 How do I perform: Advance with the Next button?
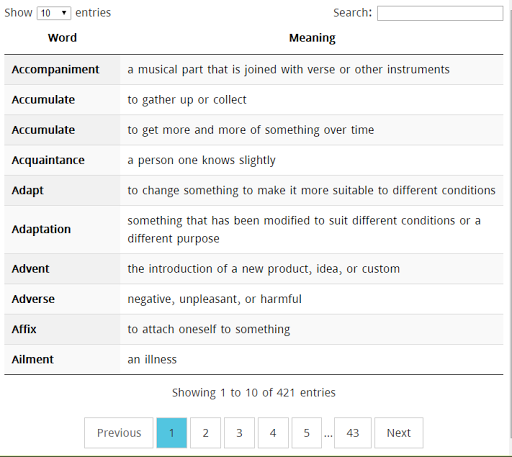click(x=399, y=433)
